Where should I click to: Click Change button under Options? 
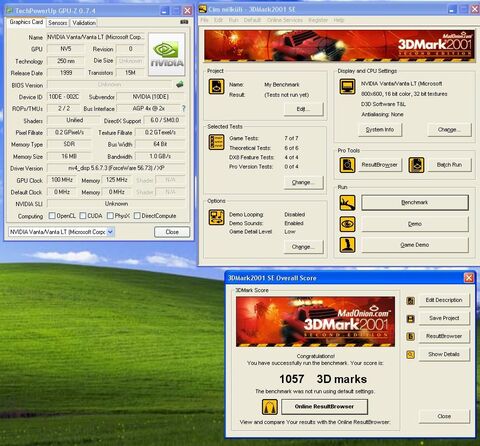coord(303,247)
